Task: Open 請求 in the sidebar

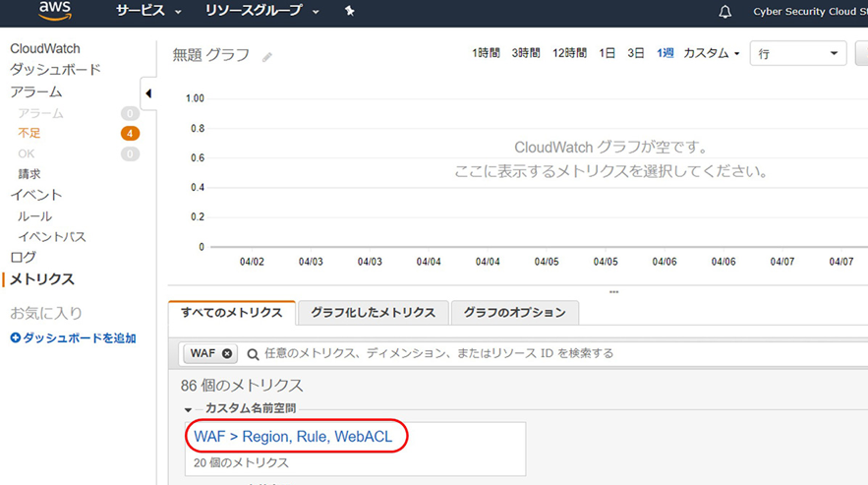Action: point(29,174)
